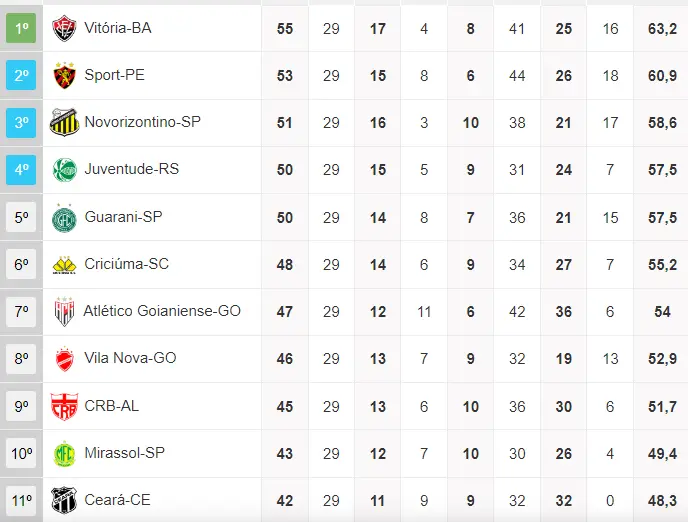Screen dimensions: 688x522
Task: Open the Novorizontino-SP team name
Action: (x=142, y=122)
